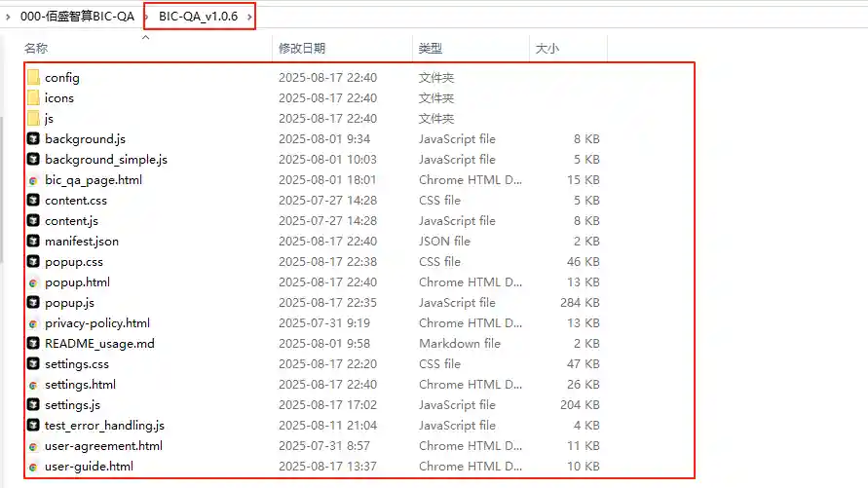Sort by 大小 column header
Screen dimensions: 868x488
547,48
